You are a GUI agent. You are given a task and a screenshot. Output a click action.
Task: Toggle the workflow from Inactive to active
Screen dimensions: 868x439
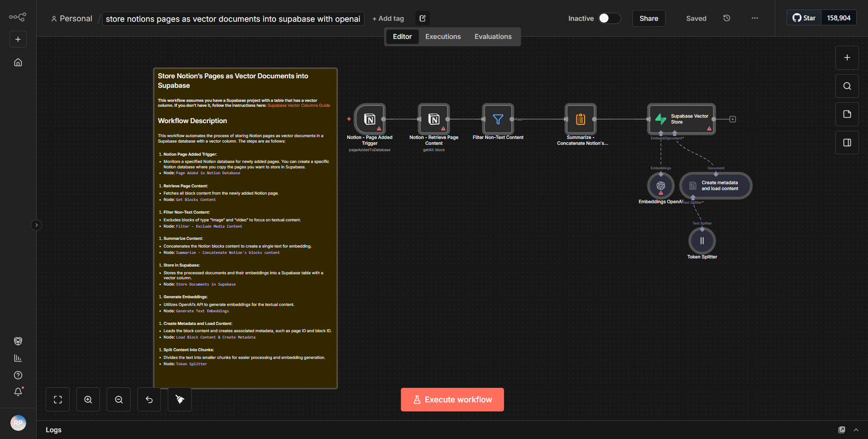tap(609, 18)
